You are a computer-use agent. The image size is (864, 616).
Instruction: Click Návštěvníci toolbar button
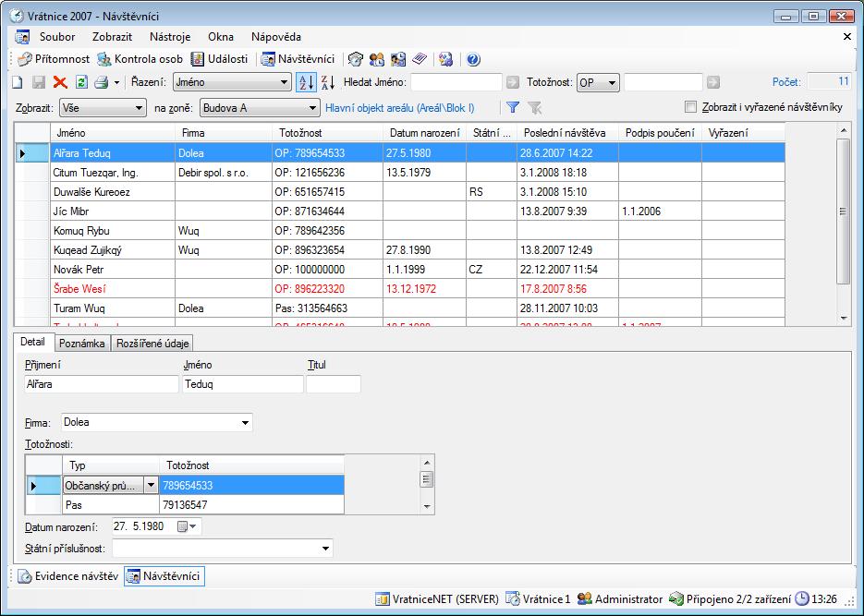(x=298, y=59)
